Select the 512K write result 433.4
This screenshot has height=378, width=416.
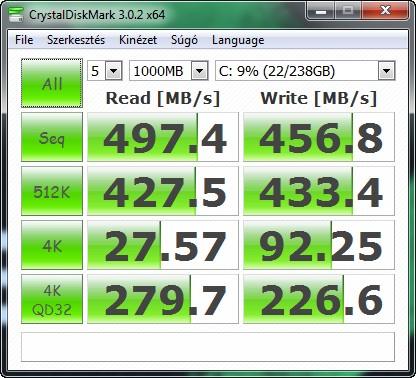coord(319,191)
